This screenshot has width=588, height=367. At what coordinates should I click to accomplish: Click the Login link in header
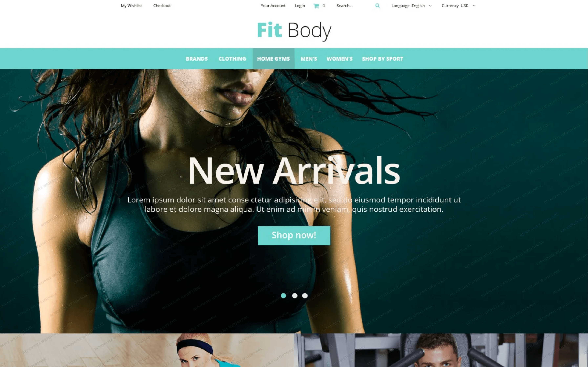[300, 6]
